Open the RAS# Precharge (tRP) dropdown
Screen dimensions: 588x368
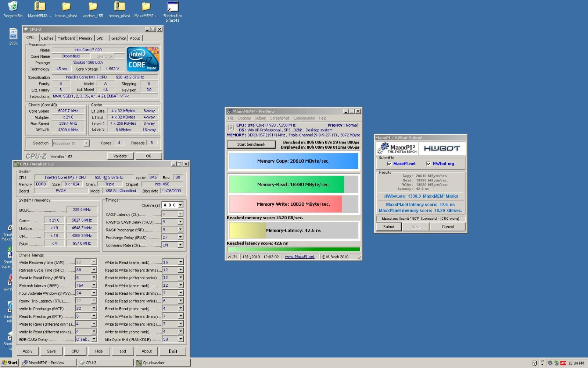(x=180, y=230)
